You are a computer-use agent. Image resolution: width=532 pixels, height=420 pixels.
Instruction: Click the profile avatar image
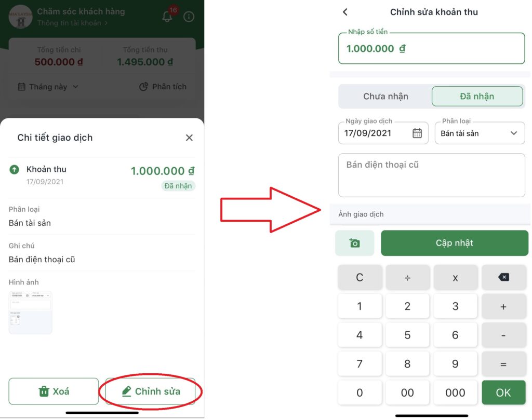click(x=20, y=17)
